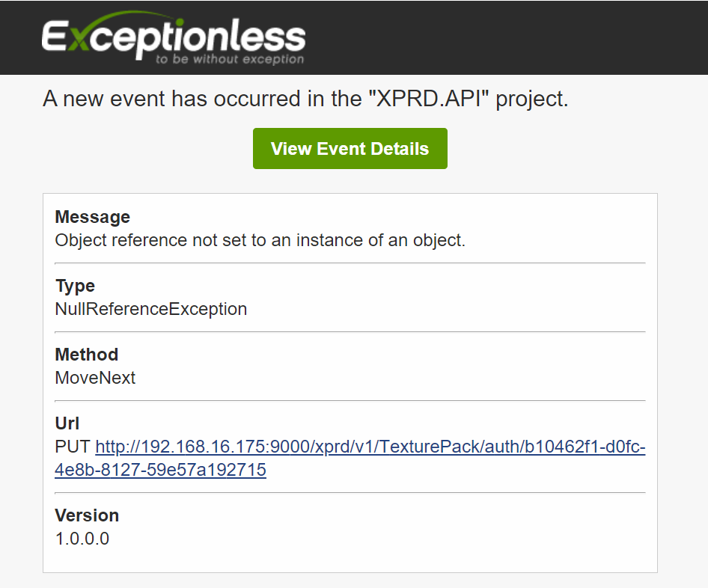Image resolution: width=708 pixels, height=588 pixels.
Task: Click the Url label
Action: click(x=67, y=423)
